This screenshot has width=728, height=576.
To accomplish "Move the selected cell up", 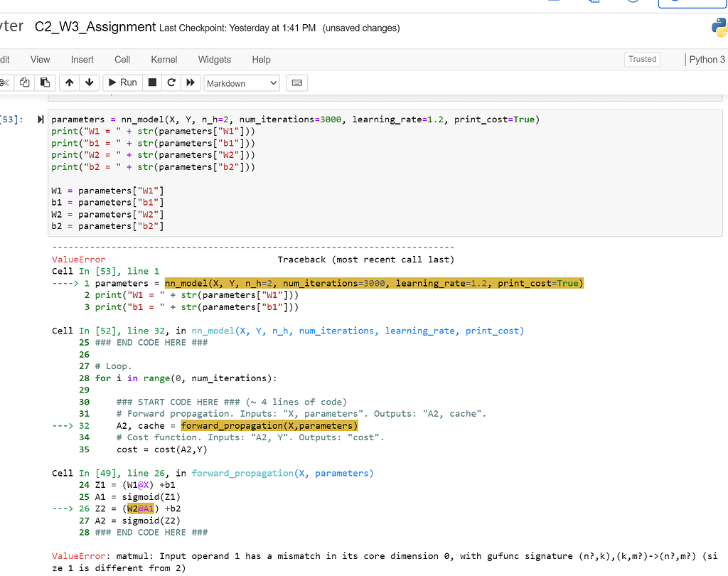I will click(x=69, y=82).
